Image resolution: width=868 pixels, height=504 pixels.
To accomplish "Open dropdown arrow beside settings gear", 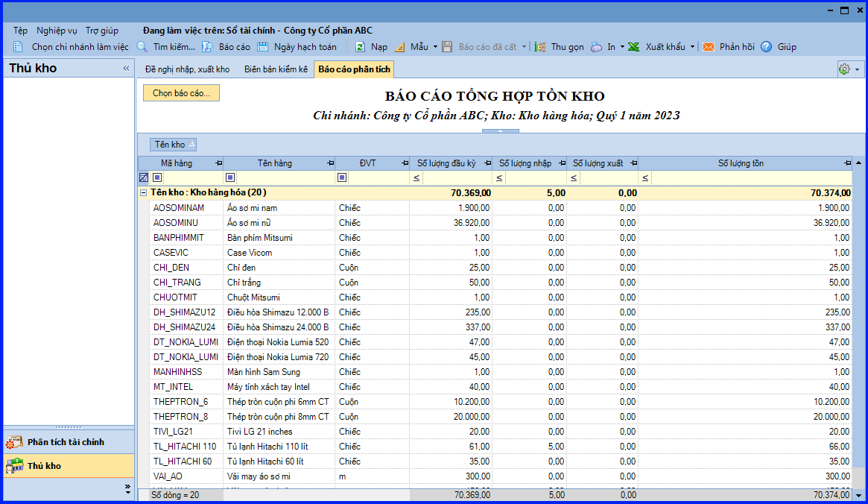I will [x=858, y=70].
